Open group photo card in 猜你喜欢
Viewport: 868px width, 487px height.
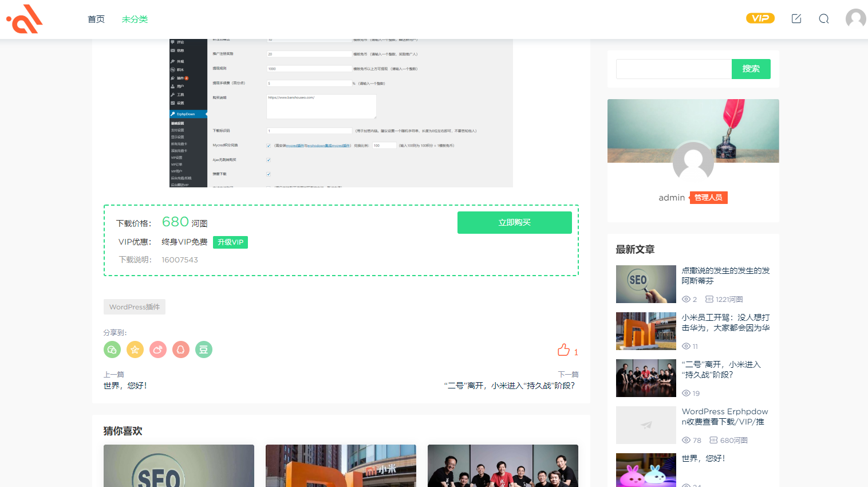coord(503,466)
